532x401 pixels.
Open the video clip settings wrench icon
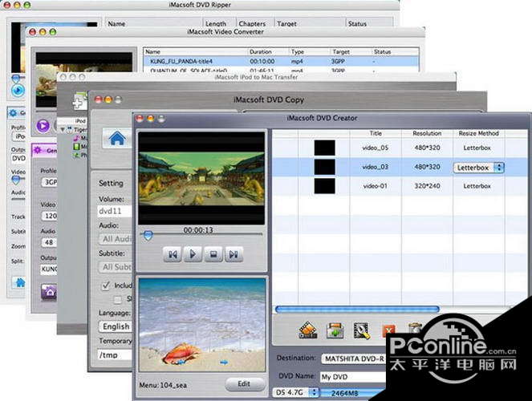[362, 330]
